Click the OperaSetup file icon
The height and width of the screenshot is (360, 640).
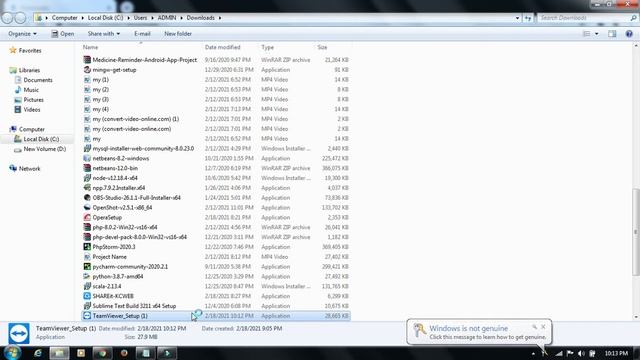point(87,217)
